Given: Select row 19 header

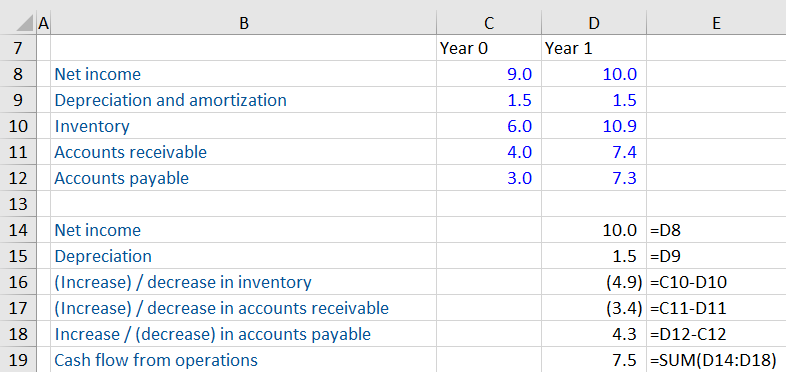Looking at the screenshot, I should coord(18,359).
